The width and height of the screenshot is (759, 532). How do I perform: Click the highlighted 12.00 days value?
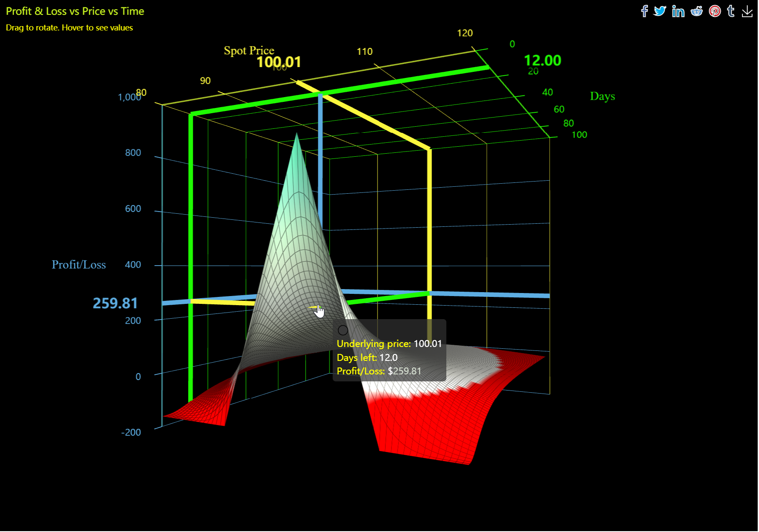[542, 61]
